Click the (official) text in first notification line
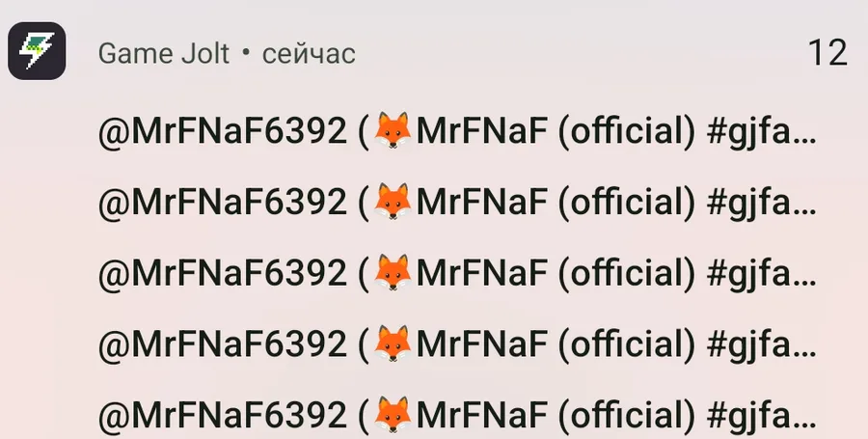The width and height of the screenshot is (868, 439). coord(626,132)
